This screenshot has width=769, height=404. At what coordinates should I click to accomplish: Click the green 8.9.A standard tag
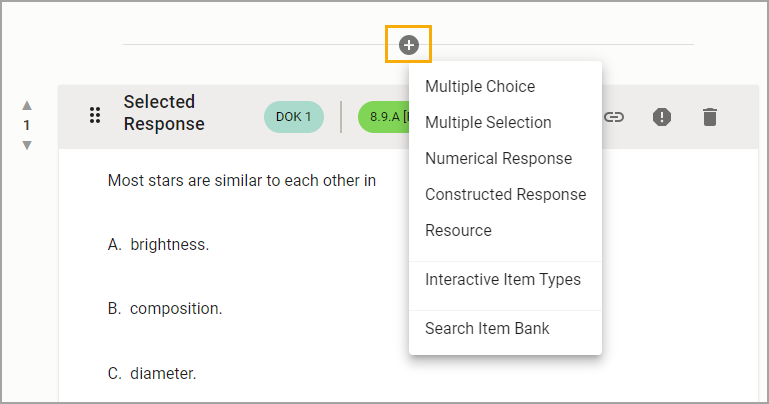click(x=383, y=117)
